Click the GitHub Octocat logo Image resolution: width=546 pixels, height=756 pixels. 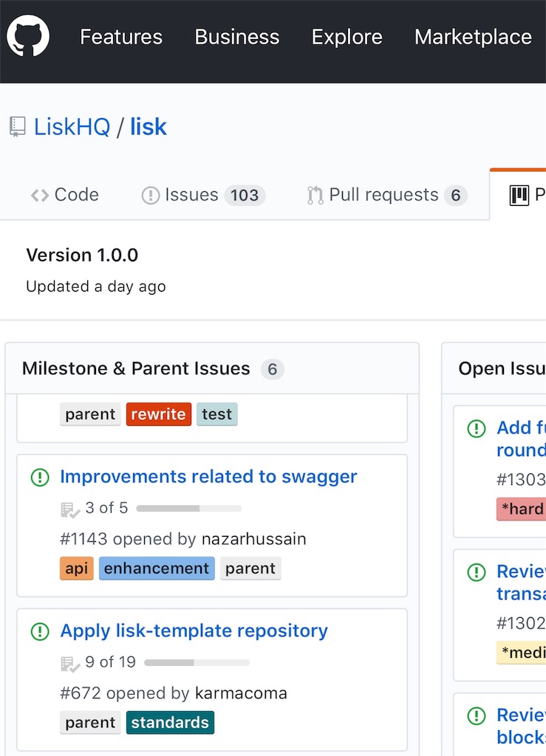coord(28,36)
